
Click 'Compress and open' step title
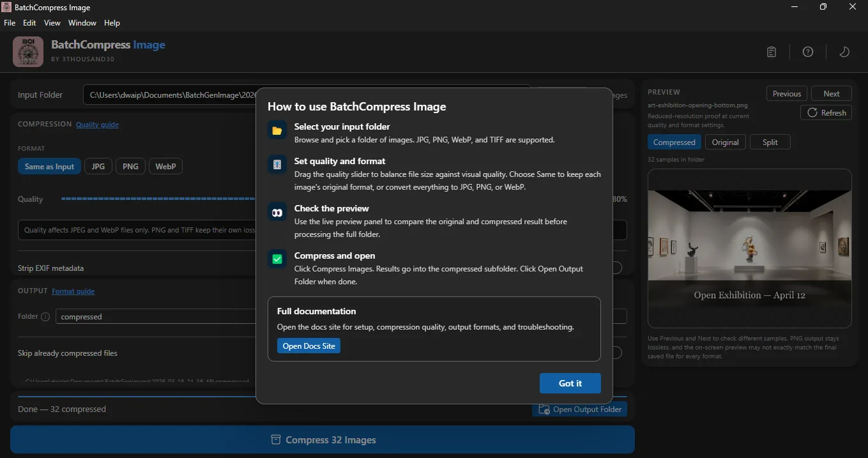(335, 256)
